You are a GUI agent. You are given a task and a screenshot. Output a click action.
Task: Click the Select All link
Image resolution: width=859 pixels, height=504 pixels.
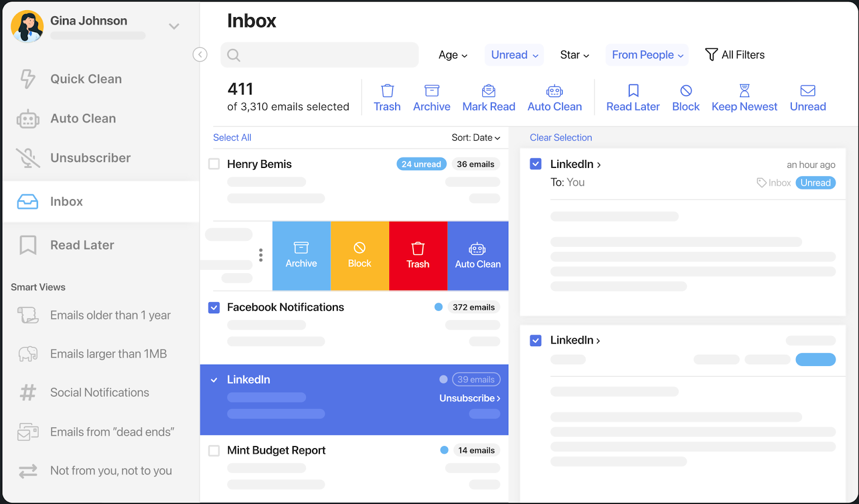[232, 137]
